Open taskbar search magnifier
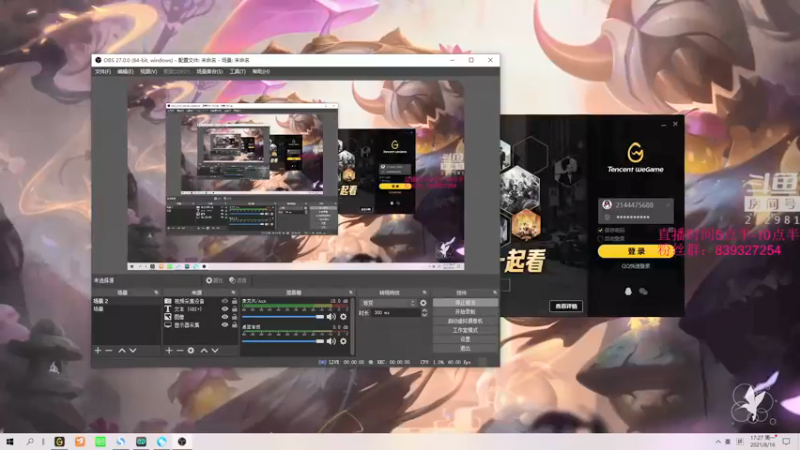 click(x=30, y=441)
